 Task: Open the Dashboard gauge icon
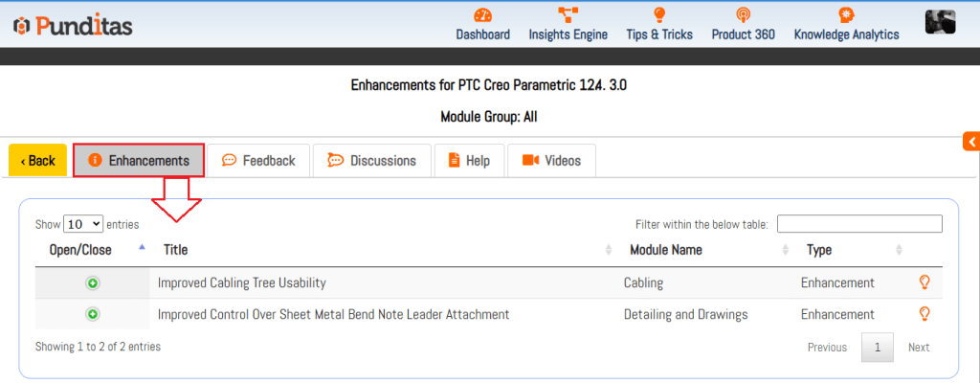pos(482,16)
